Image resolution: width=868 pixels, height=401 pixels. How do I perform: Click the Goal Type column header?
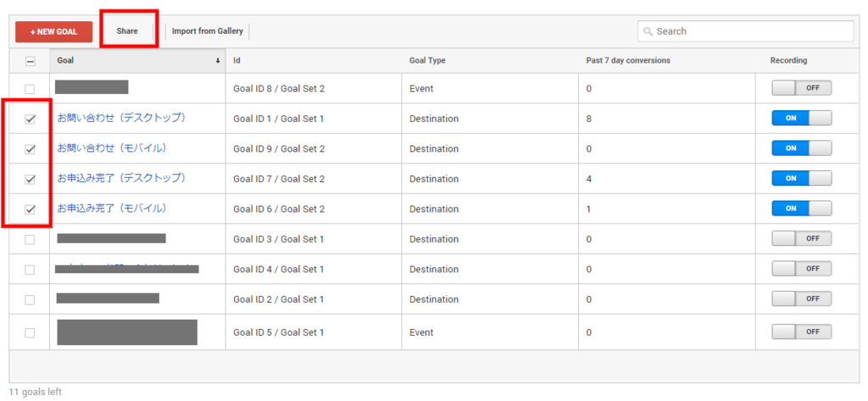427,61
